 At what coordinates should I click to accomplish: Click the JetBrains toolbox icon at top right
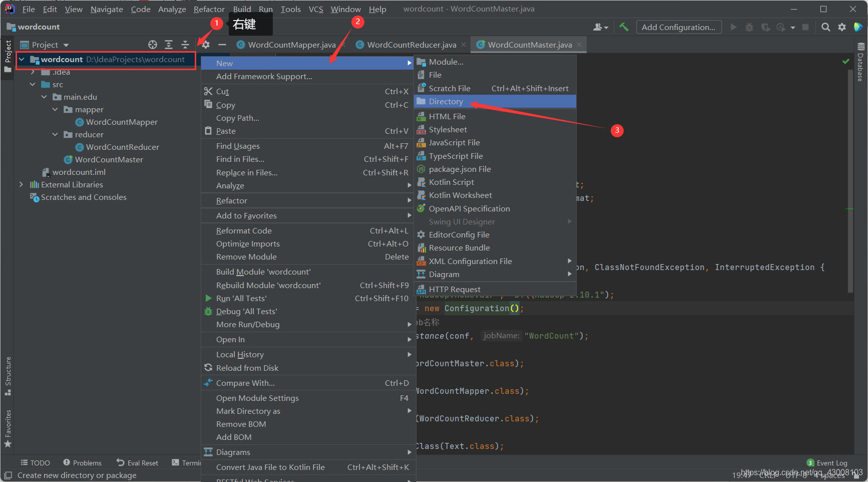[858, 27]
